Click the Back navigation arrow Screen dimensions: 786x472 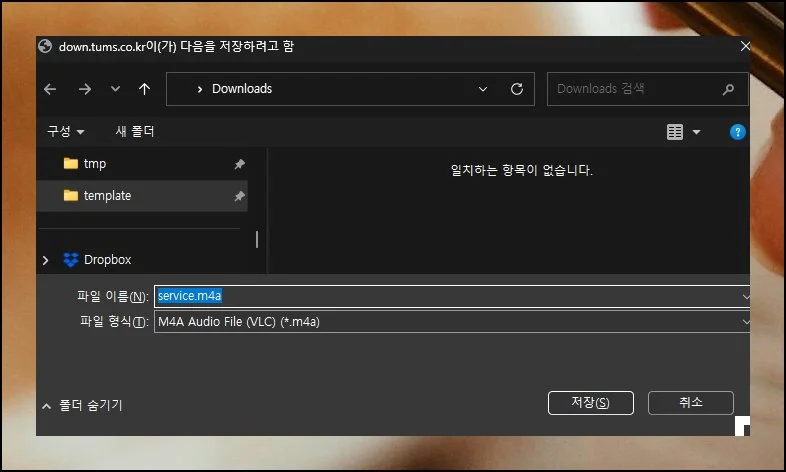(51, 89)
